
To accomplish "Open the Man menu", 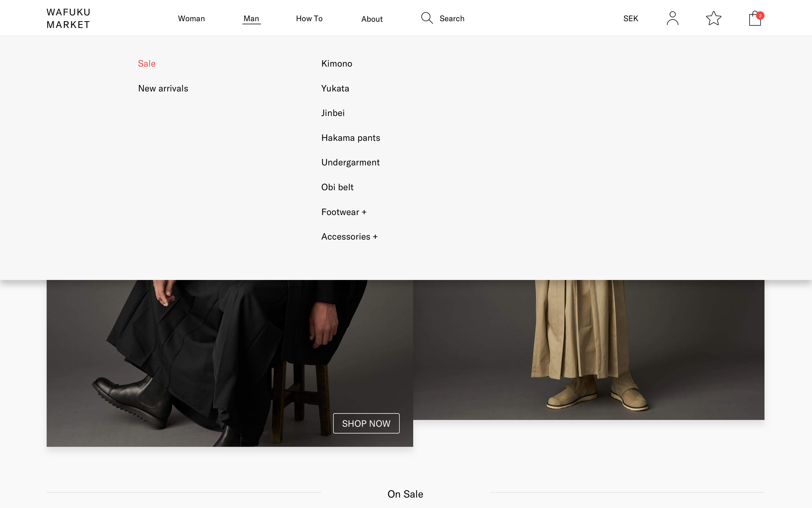I will (x=251, y=18).
